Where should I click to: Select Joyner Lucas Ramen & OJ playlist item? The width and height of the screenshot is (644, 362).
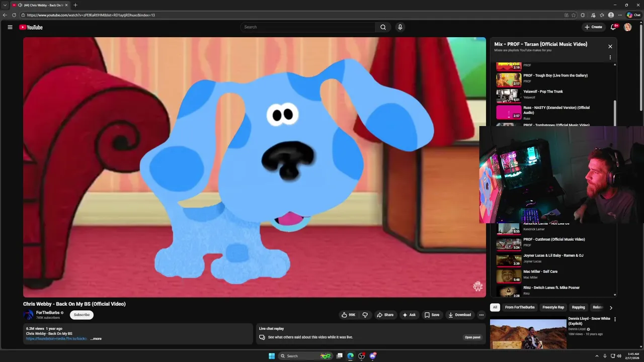[x=551, y=260]
